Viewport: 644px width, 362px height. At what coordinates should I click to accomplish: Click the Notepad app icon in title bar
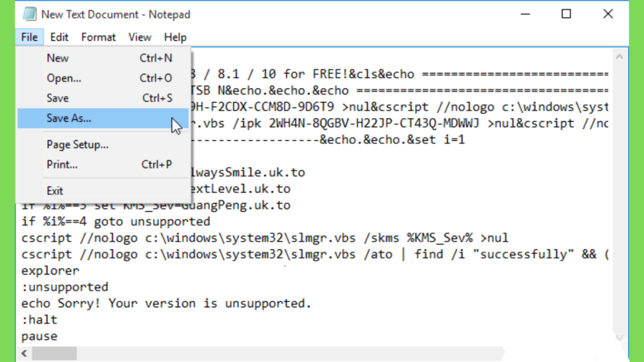point(30,14)
